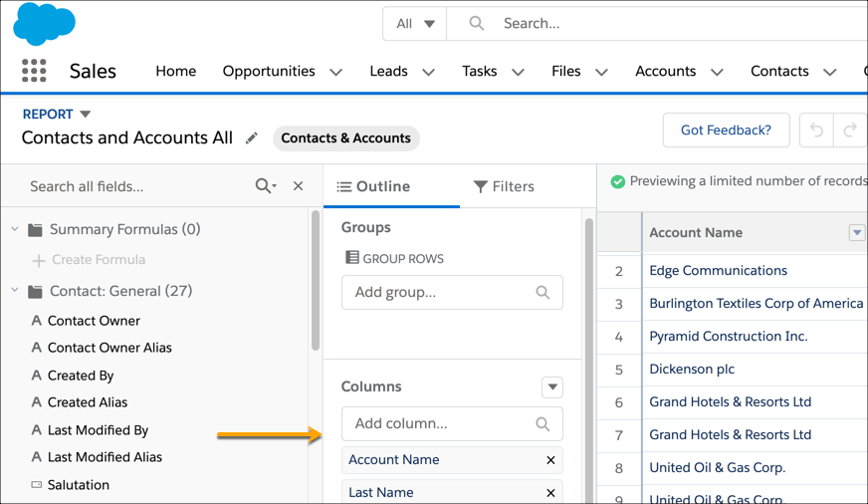868x504 pixels.
Task: Click the Salesforce cloud logo
Action: pyautogui.click(x=44, y=23)
